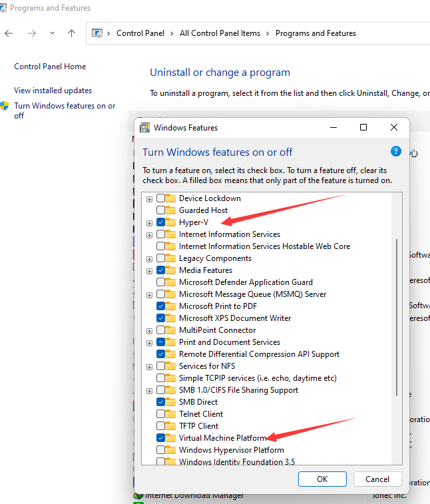Viewport: 430px width, 504px height.
Task: Click the folder icon beside Guarded Host
Action: click(x=170, y=210)
